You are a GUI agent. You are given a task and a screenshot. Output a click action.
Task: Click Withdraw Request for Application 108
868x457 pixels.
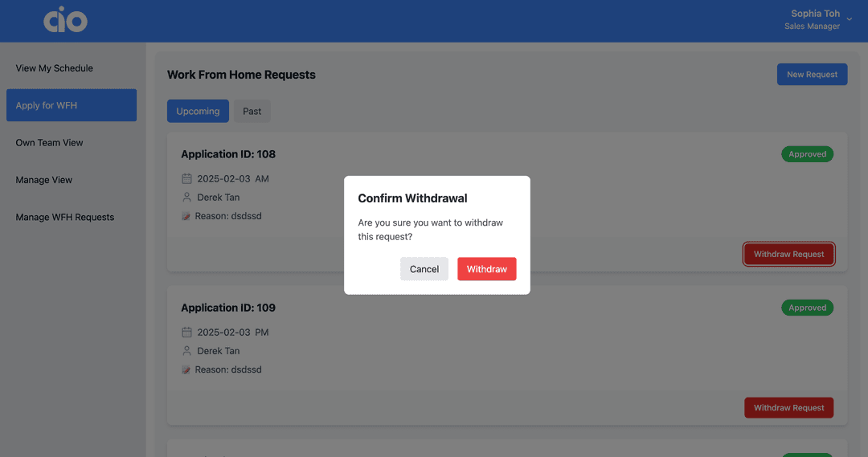(789, 254)
